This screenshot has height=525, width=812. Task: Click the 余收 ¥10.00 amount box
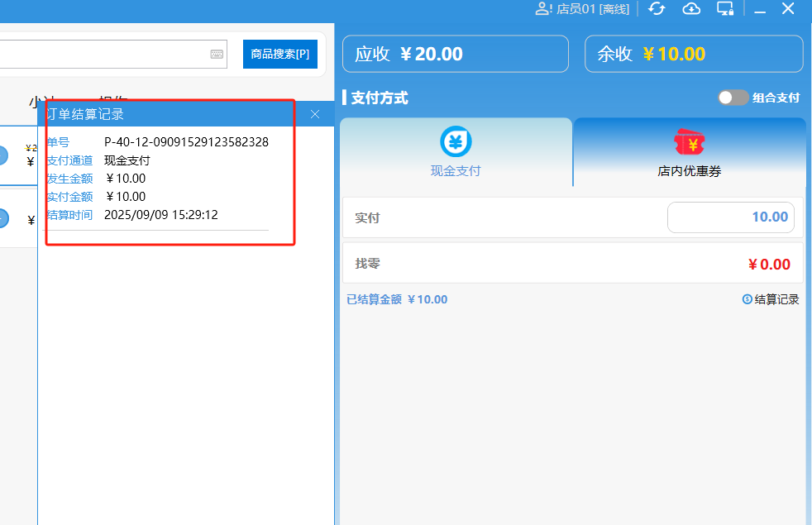pyautogui.click(x=694, y=55)
